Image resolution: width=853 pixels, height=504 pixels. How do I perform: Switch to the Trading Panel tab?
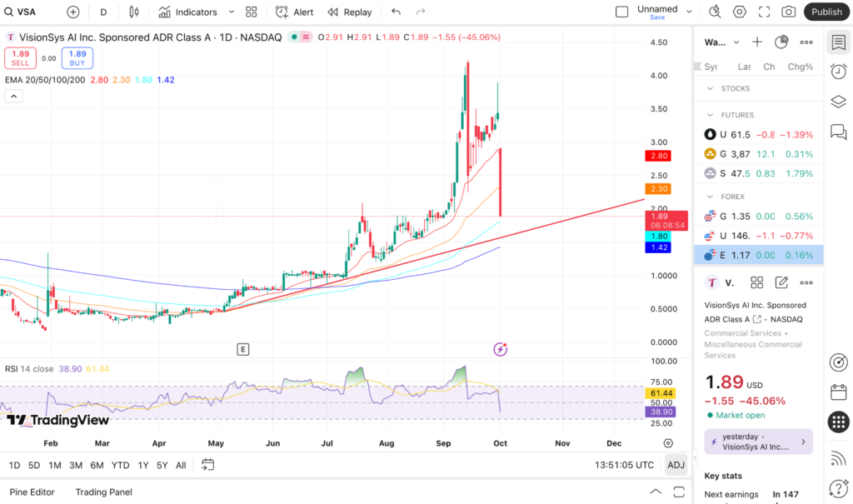103,492
